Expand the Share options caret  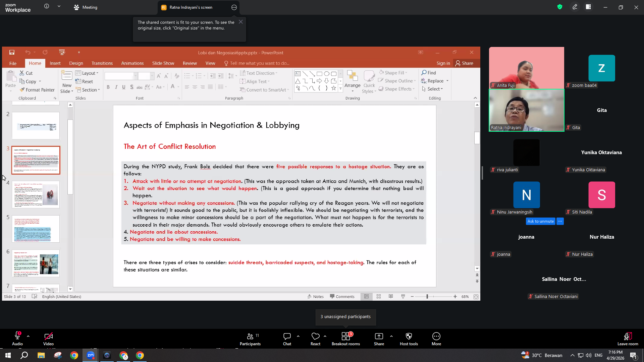click(x=391, y=336)
